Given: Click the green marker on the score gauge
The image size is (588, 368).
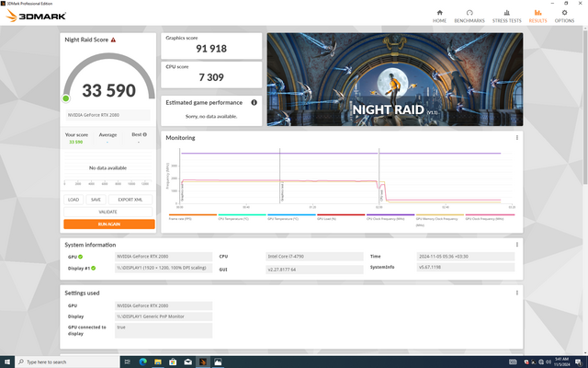Looking at the screenshot, I should 66,98.
